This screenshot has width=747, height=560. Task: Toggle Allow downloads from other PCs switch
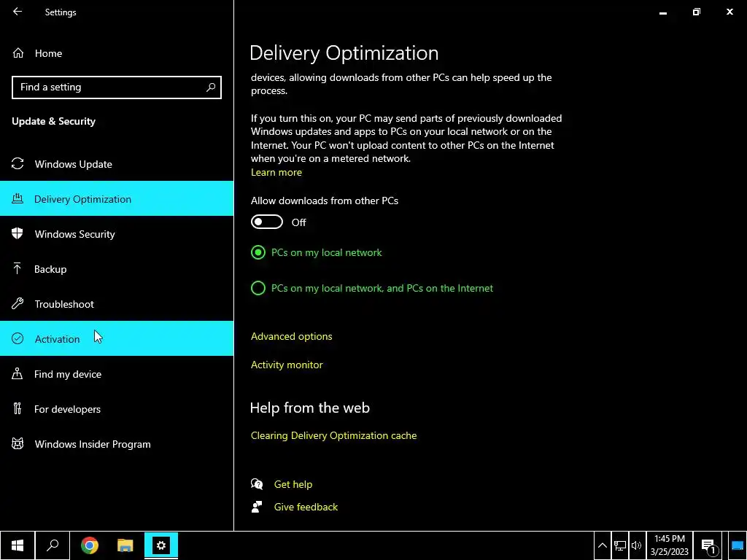267,222
